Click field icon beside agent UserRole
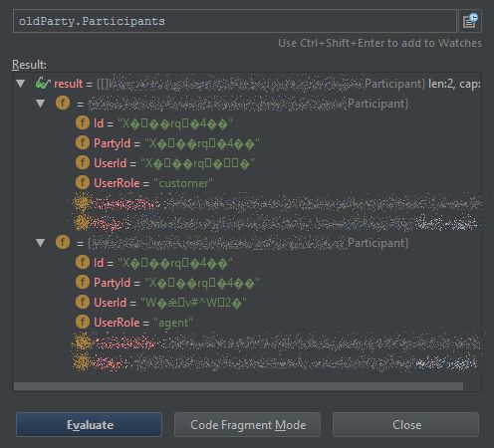The width and height of the screenshot is (494, 448). (x=83, y=323)
